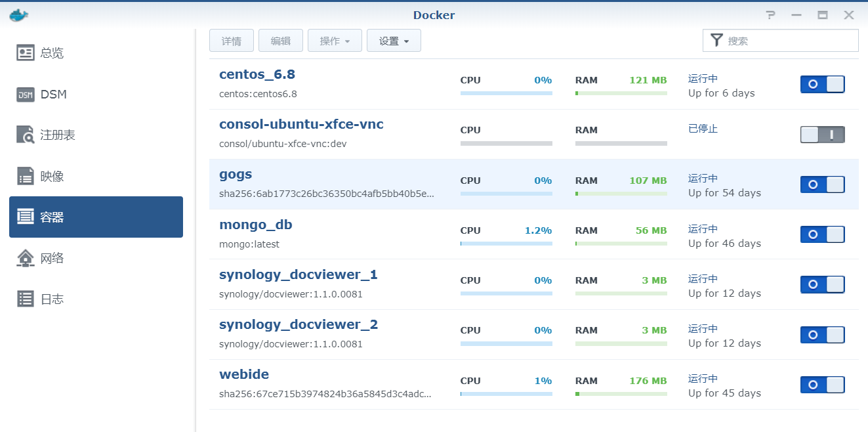Select the synology_docviewer_2 container name
This screenshot has width=868, height=432.
(x=299, y=324)
